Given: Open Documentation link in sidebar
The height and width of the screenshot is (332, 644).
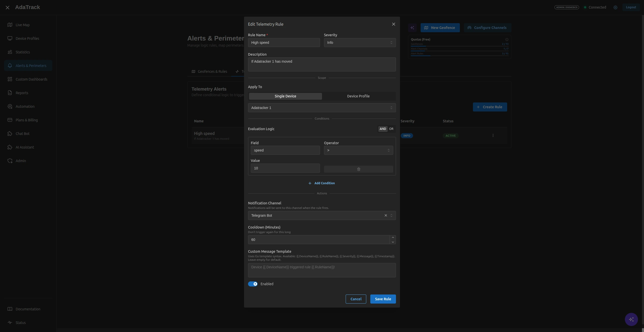Looking at the screenshot, I should (28, 309).
